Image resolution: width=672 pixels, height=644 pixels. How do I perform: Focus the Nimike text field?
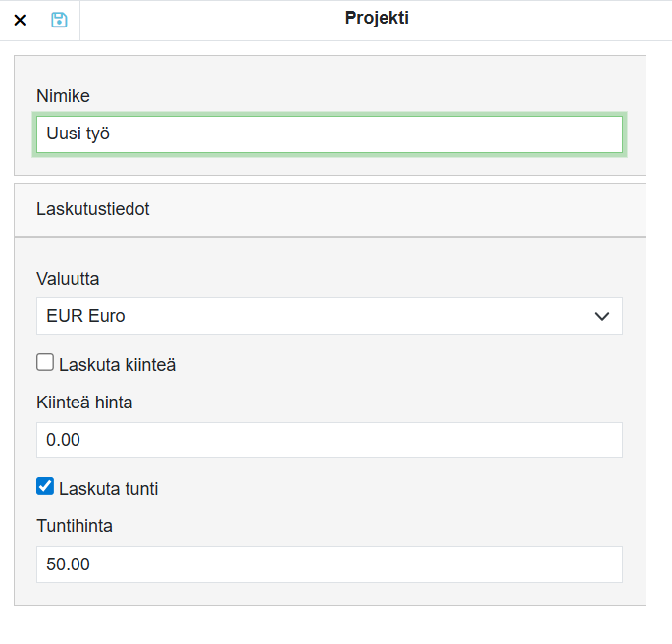[330, 134]
